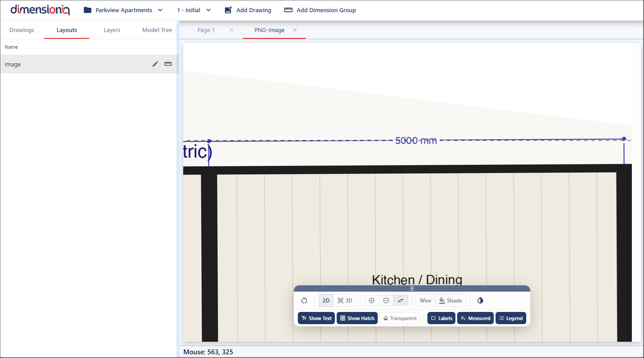
Task: Click the ruler icon on Image row
Action: click(168, 64)
